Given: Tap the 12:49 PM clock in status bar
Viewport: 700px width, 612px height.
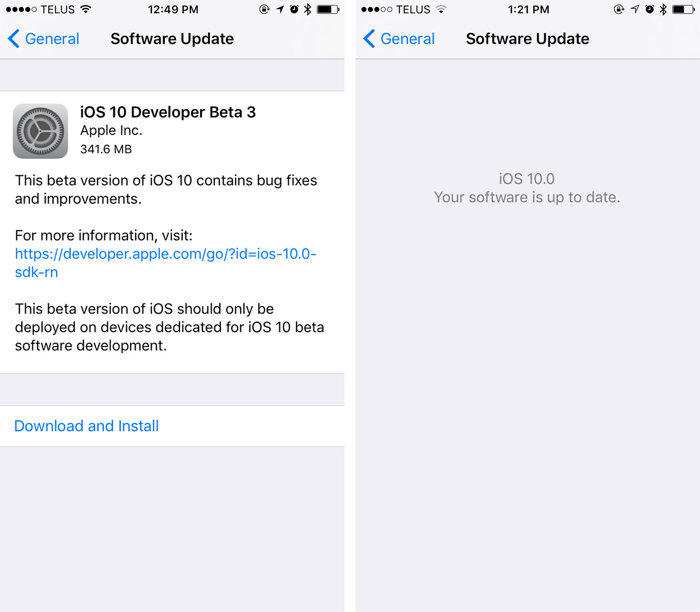Looking at the screenshot, I should pos(173,9).
